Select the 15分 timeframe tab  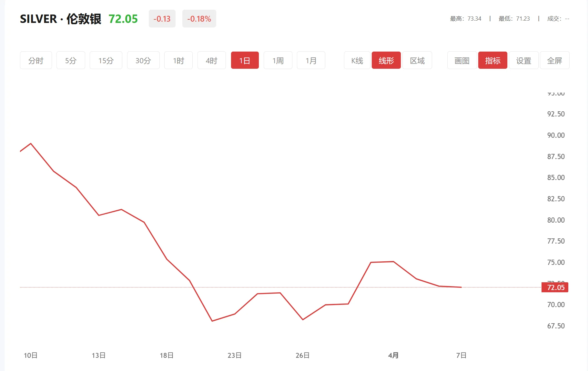(x=106, y=60)
